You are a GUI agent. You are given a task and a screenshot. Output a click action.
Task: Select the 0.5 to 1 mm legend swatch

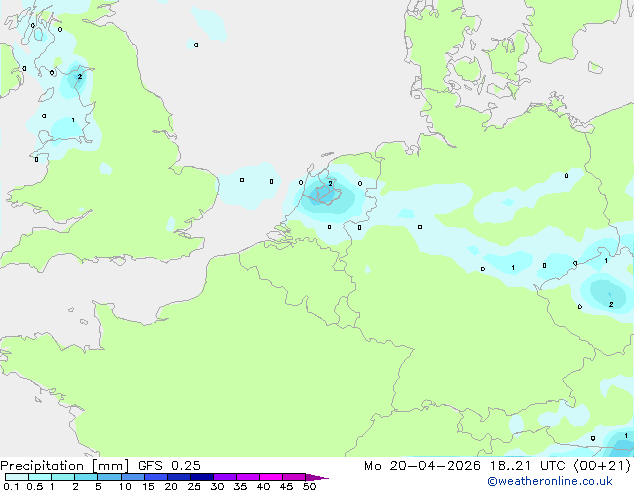click(40, 477)
